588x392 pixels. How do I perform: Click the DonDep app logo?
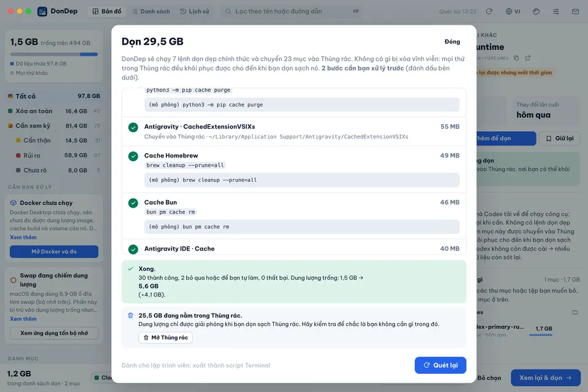42,11
